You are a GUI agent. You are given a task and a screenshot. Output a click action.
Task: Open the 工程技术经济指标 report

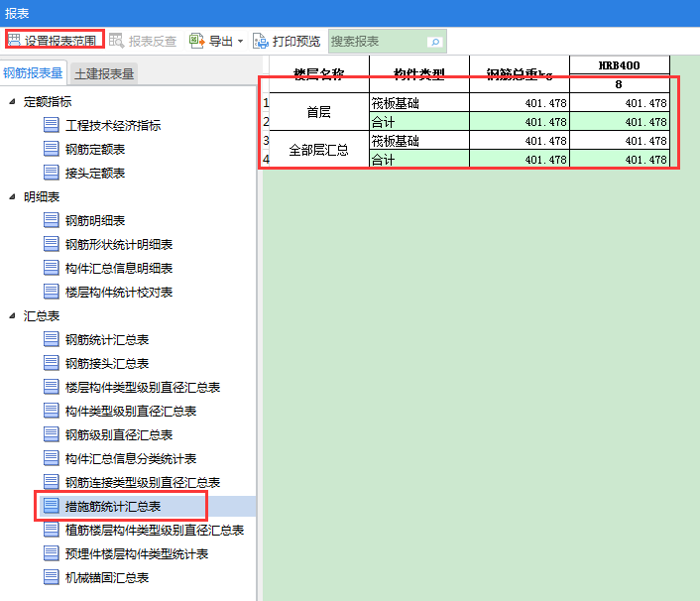tap(113, 126)
